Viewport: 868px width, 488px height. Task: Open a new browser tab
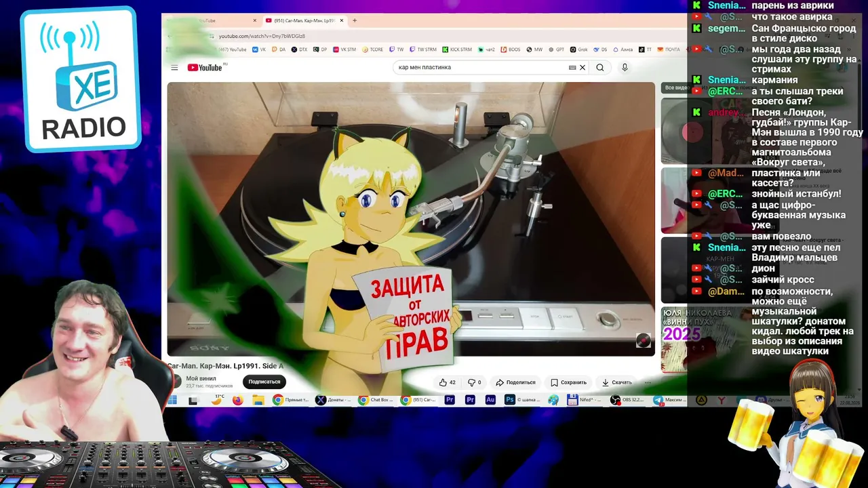click(355, 20)
